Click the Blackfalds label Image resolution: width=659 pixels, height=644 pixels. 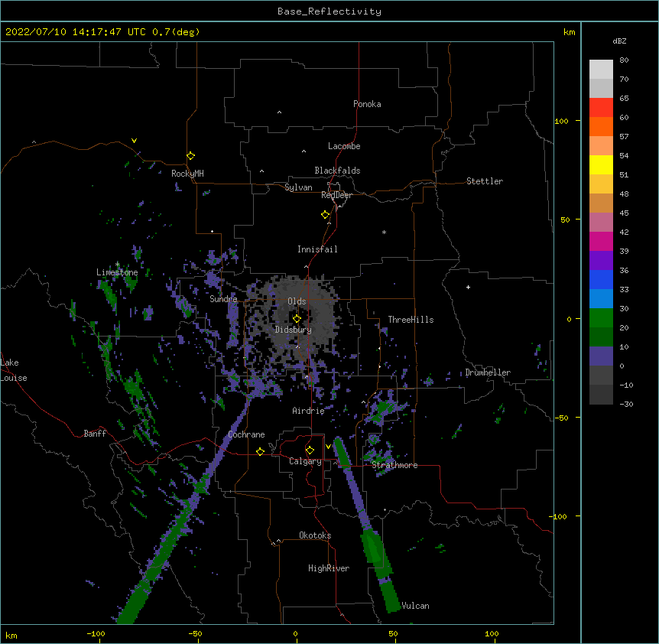(x=337, y=171)
